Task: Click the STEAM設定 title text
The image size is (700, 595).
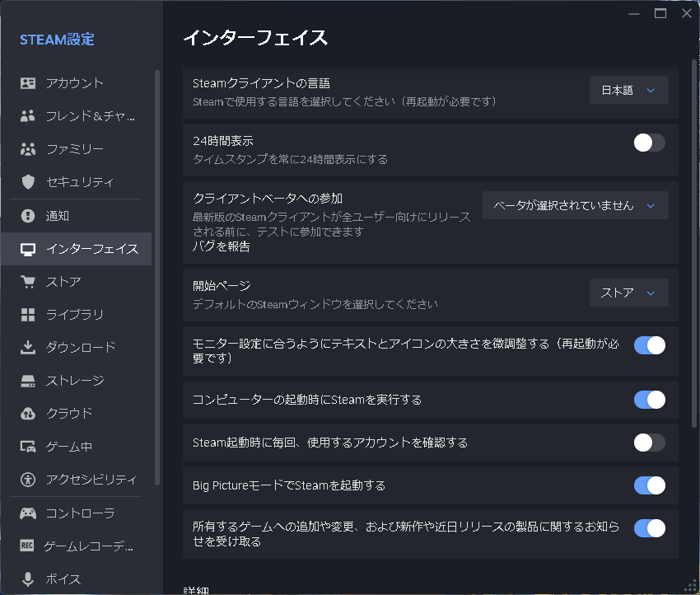Action: (x=57, y=40)
